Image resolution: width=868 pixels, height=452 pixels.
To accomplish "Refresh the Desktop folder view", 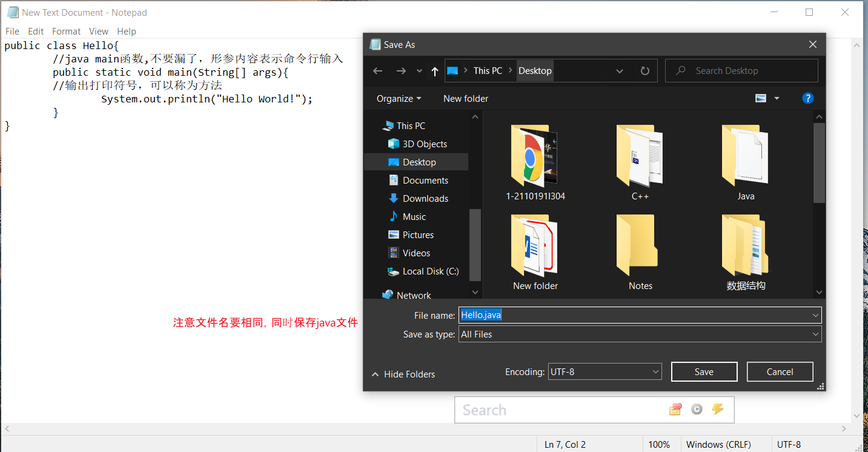I will [x=644, y=70].
